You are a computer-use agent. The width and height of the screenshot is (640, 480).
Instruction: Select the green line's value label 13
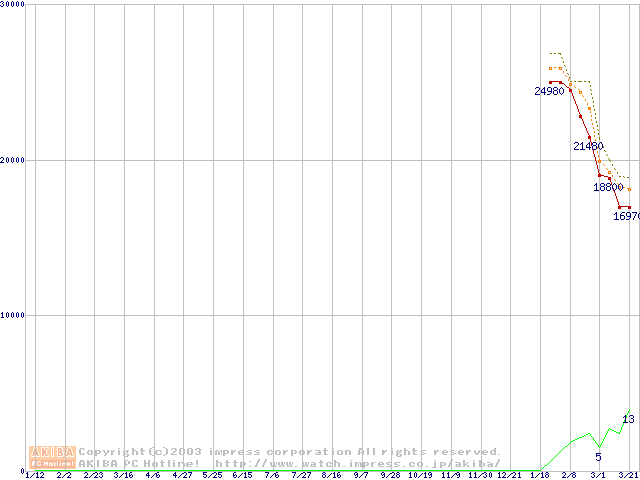pyautogui.click(x=628, y=419)
